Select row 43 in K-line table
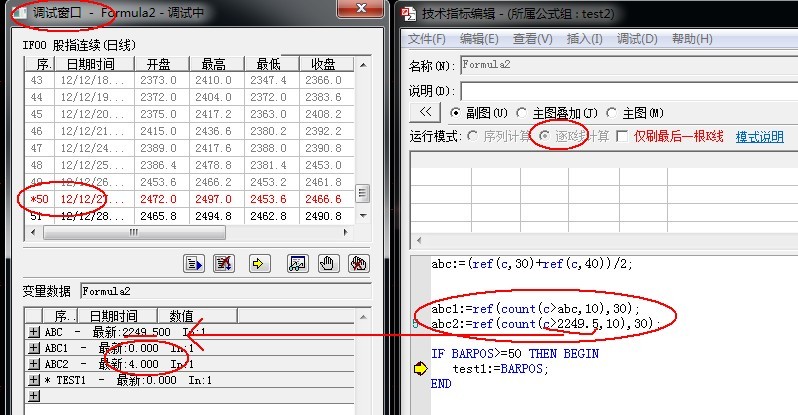 tap(189, 80)
